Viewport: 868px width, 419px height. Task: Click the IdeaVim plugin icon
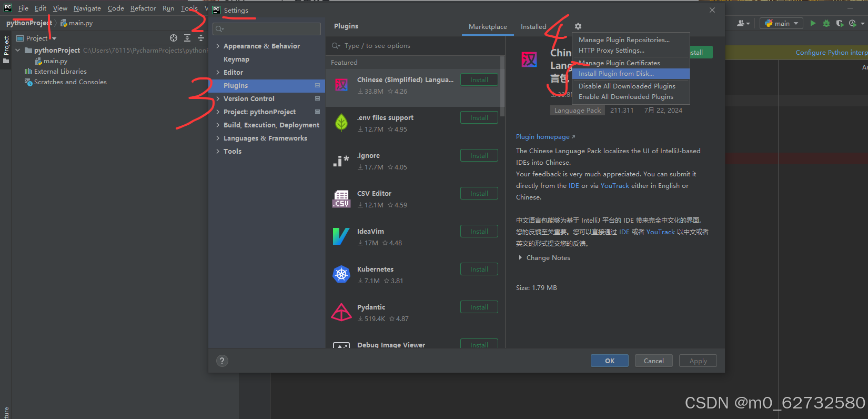coord(341,237)
